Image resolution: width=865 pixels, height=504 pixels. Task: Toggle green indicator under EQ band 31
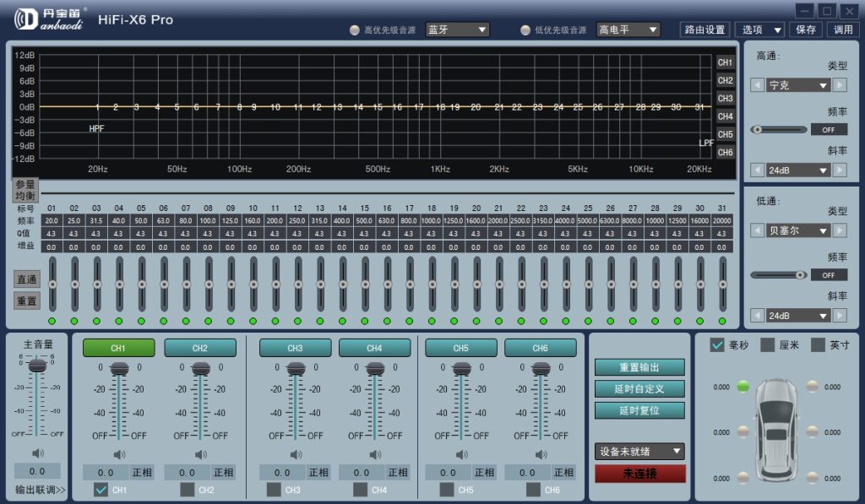click(721, 321)
